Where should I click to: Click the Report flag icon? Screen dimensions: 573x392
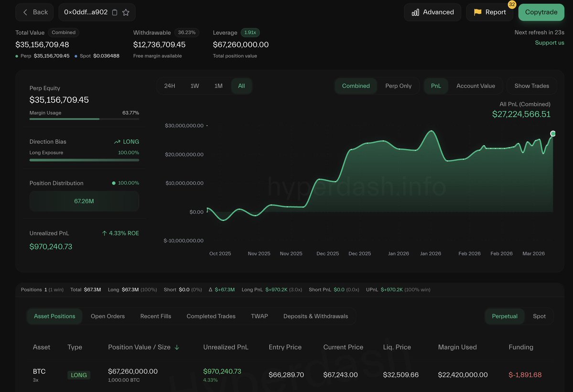[477, 12]
